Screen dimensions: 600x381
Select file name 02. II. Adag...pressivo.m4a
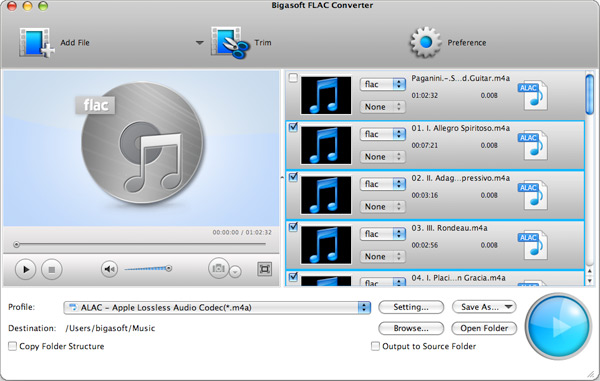coord(460,178)
